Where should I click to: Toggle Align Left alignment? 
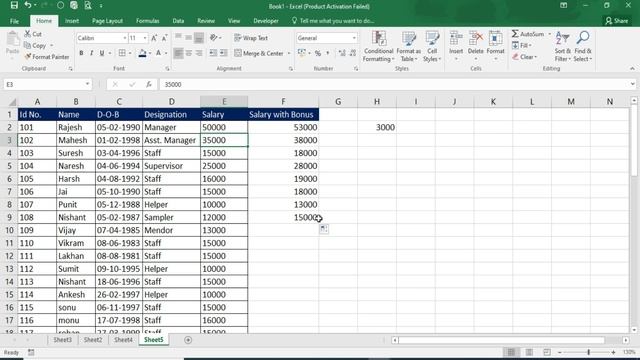pos(178,53)
